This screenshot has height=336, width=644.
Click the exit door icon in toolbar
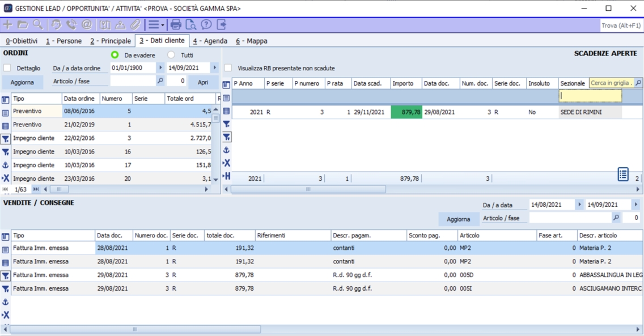click(x=222, y=24)
